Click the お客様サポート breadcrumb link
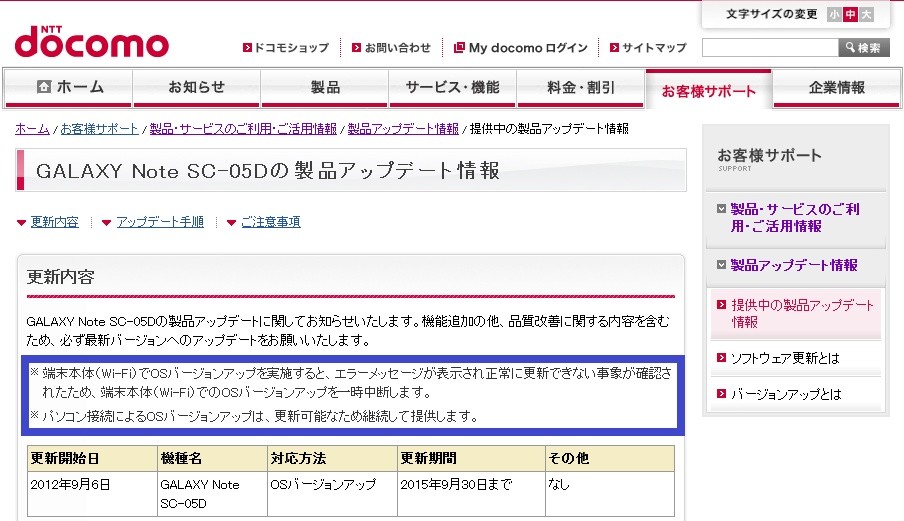The height and width of the screenshot is (521, 904). (99, 129)
